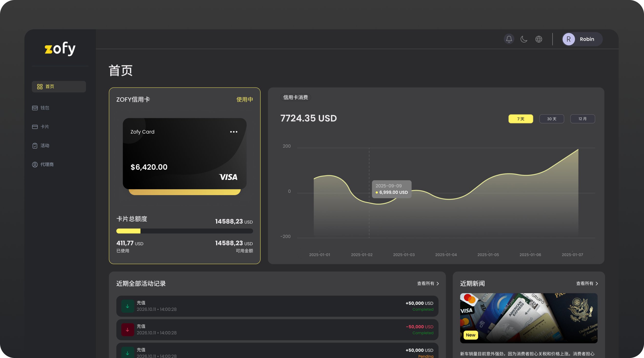The image size is (644, 358).
Task: Click the 卡片总额度 usage progress bar
Action: (x=184, y=231)
